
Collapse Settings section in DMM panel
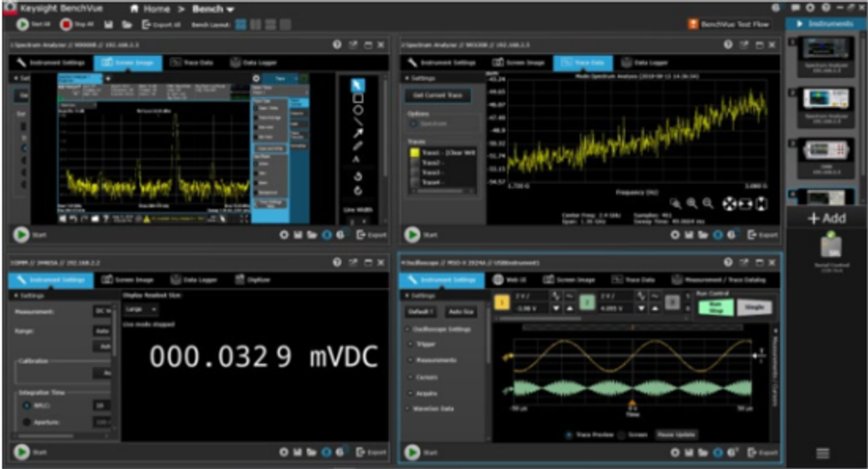(x=29, y=295)
